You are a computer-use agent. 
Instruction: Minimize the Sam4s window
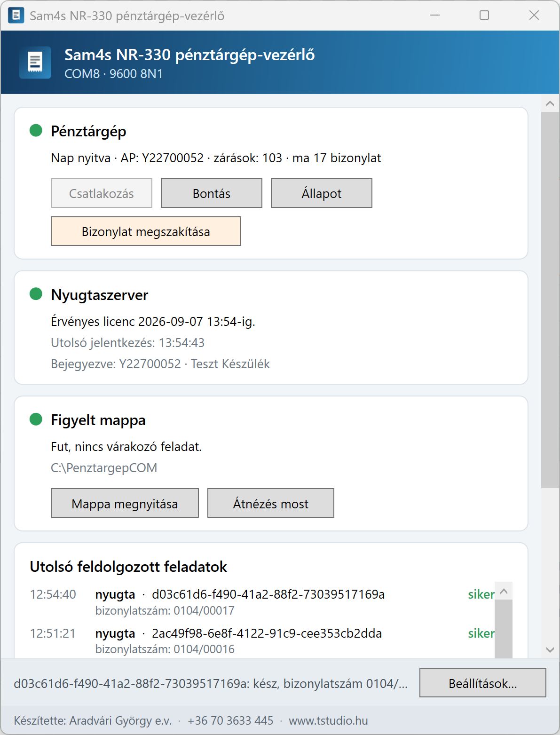pos(435,16)
